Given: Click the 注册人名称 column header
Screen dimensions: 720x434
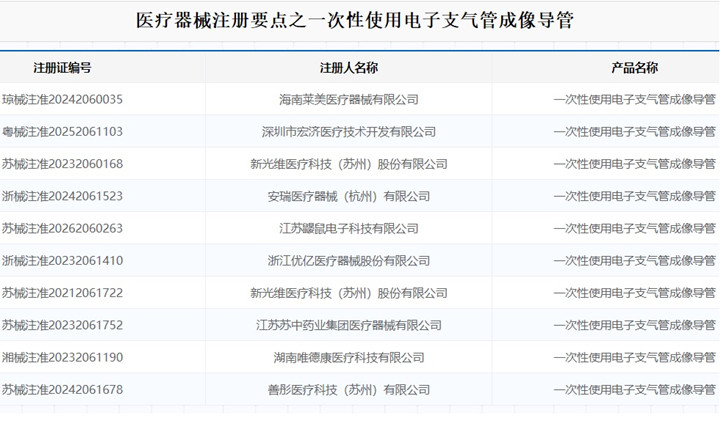Looking at the screenshot, I should (x=349, y=68).
